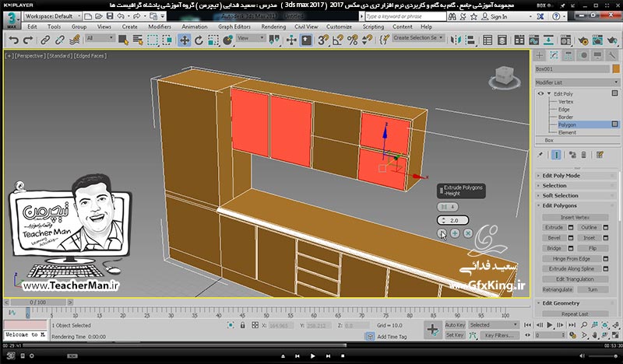Click Remove Modifier trash icon
Image resolution: width=623 pixels, height=364 pixels.
point(583,155)
